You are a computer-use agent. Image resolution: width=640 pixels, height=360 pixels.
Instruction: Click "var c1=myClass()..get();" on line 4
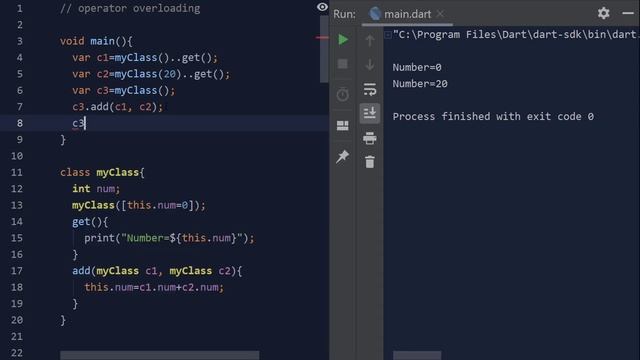pos(145,58)
